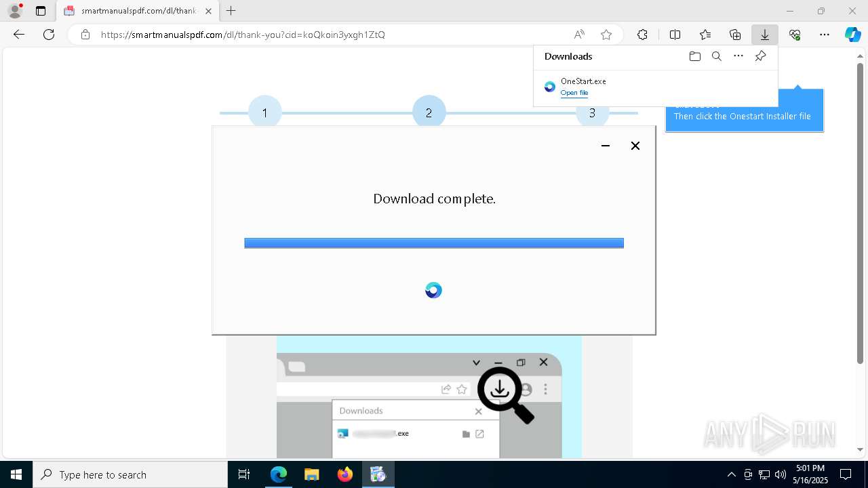Search downloads with magnifier icon
Screen dimensions: 868x488
tap(716, 56)
